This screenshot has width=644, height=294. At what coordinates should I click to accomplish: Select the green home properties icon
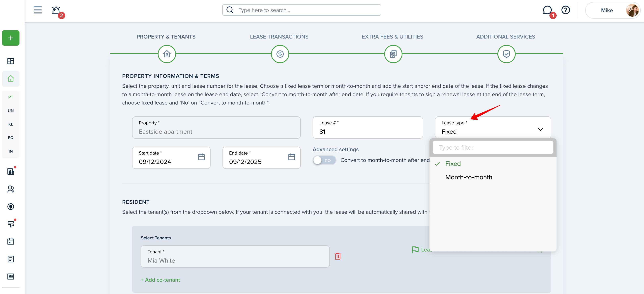click(11, 79)
